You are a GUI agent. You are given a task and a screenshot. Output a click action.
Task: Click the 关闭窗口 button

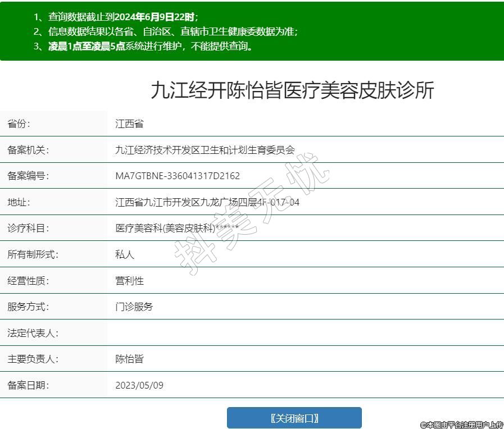(x=294, y=418)
